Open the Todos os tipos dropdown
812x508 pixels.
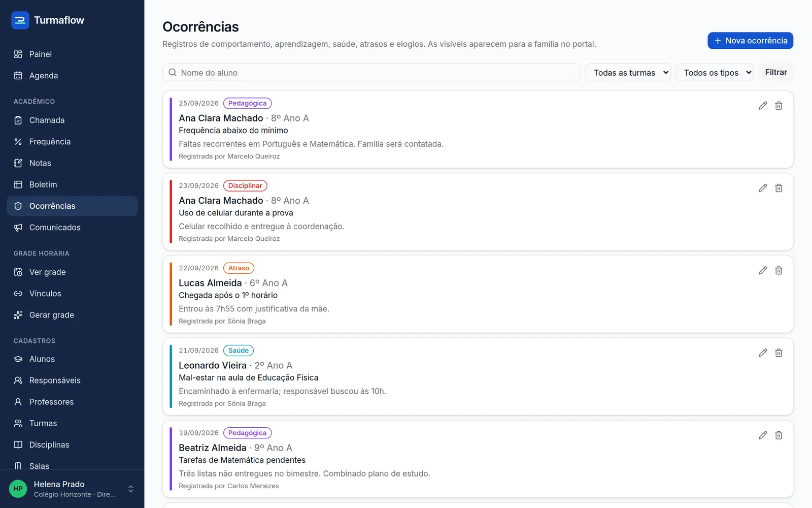point(715,73)
